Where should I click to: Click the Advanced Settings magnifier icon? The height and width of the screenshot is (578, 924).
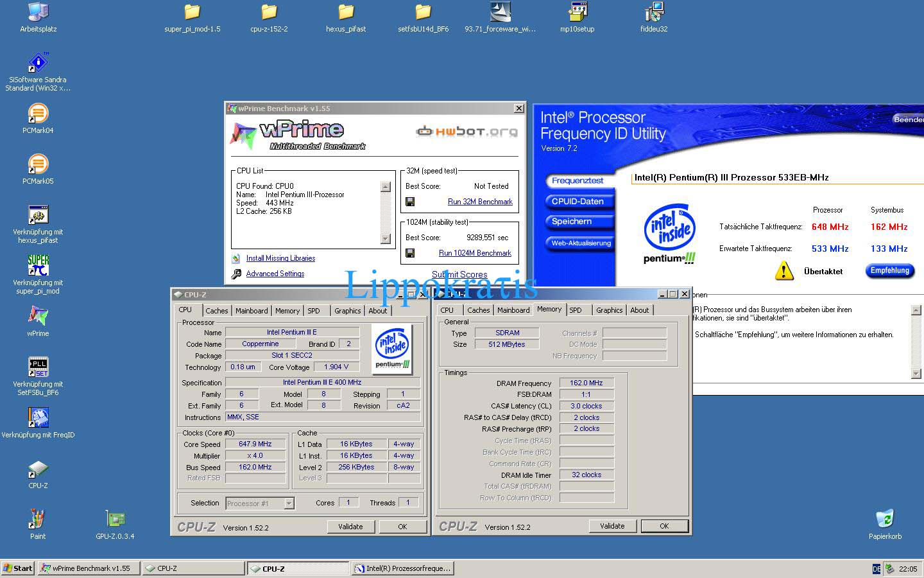click(x=236, y=274)
